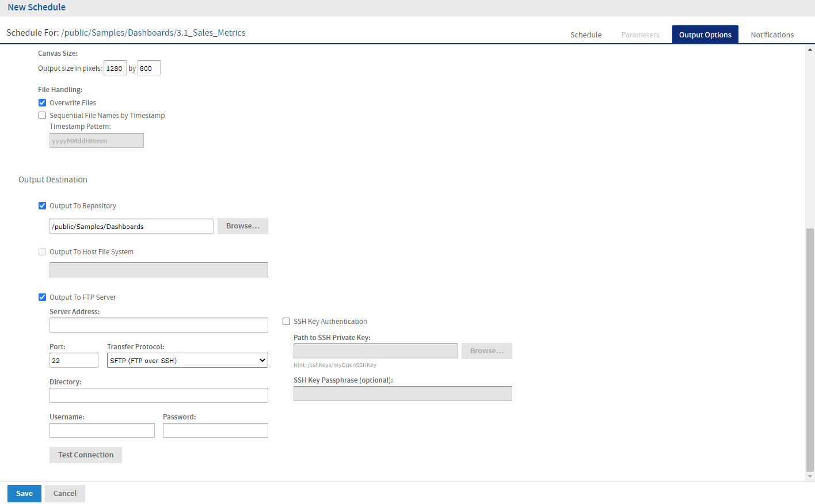The image size is (815, 504).
Task: Open the Parameters tab
Action: (640, 35)
